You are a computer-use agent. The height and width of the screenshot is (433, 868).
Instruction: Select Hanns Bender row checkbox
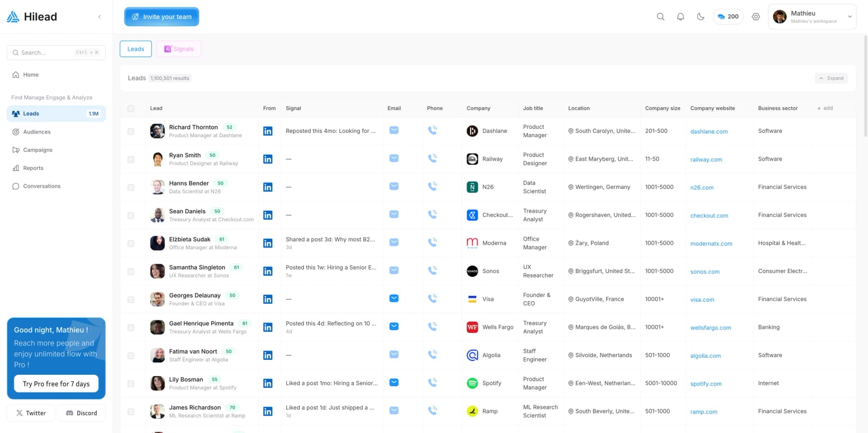pos(131,188)
